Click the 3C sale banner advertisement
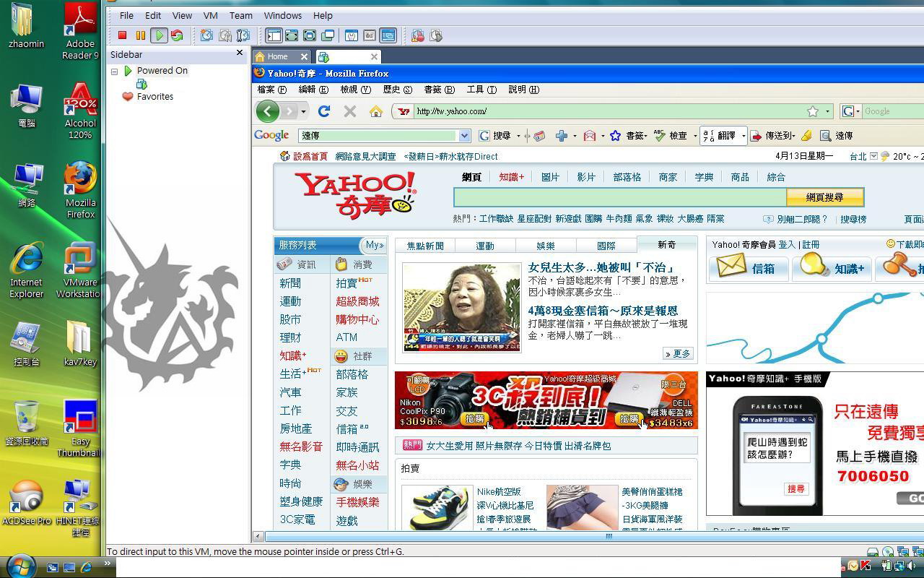The width and height of the screenshot is (924, 578). 546,400
